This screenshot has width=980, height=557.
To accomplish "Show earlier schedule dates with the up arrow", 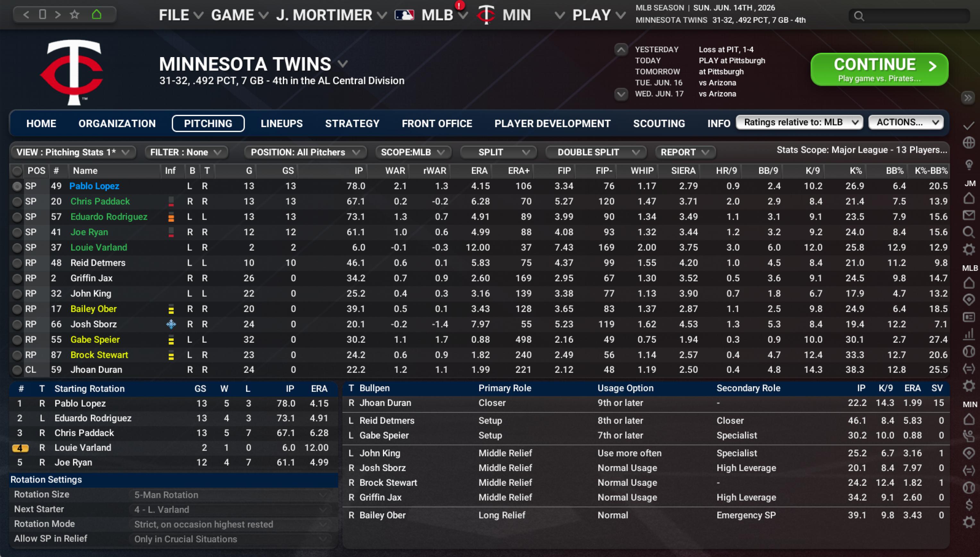I will click(621, 50).
